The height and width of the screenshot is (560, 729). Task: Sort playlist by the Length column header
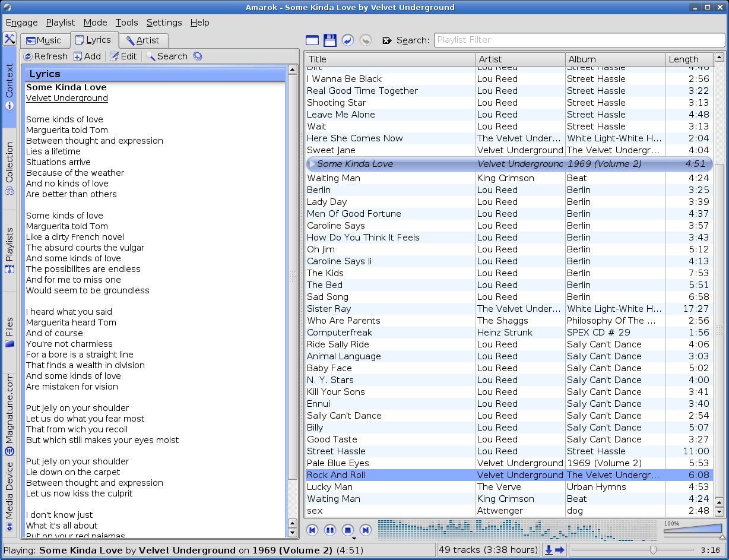tap(689, 59)
